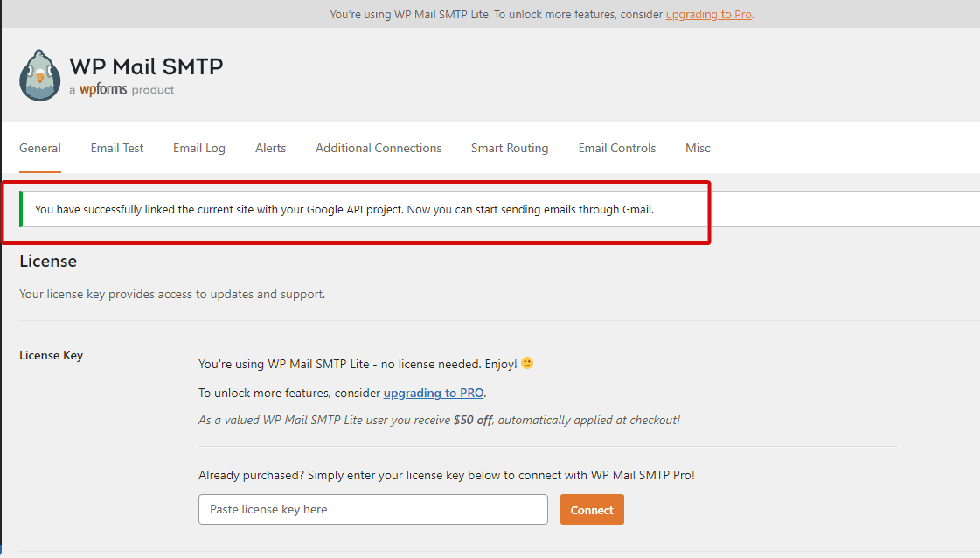Screen dimensions: 980x558
Task: Click the License Key label
Action: click(x=52, y=355)
